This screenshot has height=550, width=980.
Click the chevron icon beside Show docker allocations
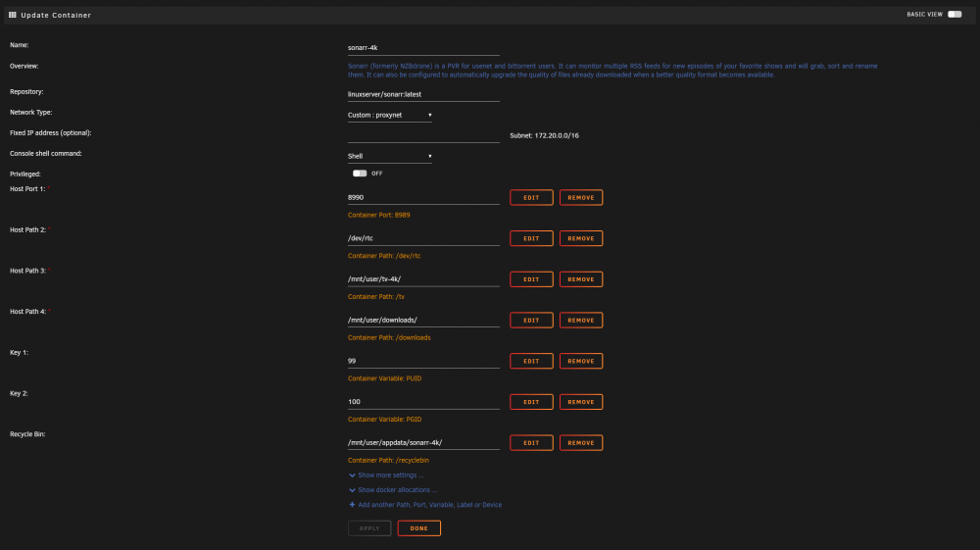[x=352, y=490]
